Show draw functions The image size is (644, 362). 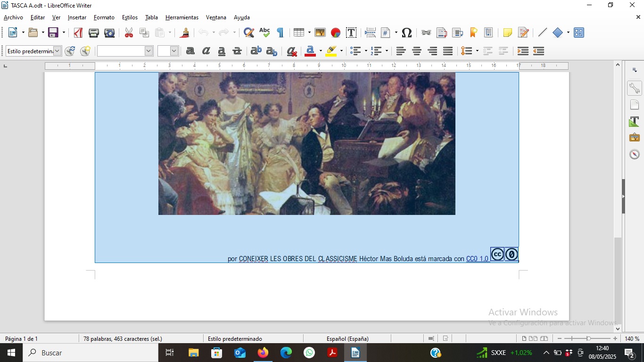(579, 33)
